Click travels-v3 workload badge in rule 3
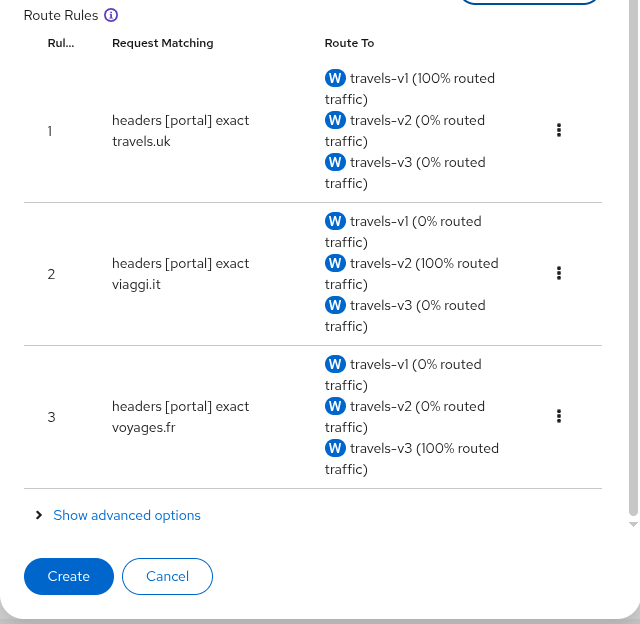The width and height of the screenshot is (640, 624). coord(335,448)
